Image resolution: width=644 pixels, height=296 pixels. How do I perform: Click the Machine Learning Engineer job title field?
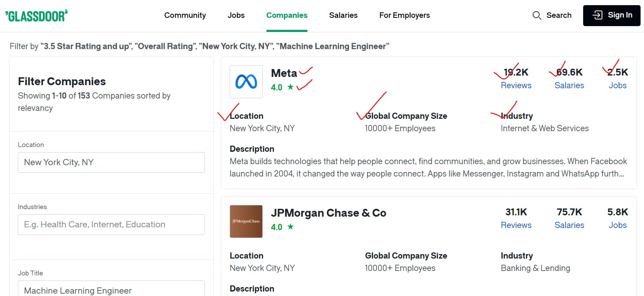111,290
